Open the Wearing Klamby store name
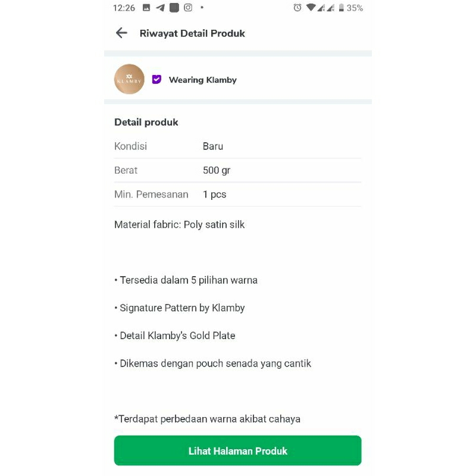Viewport: 476px width, 476px height. click(x=202, y=80)
